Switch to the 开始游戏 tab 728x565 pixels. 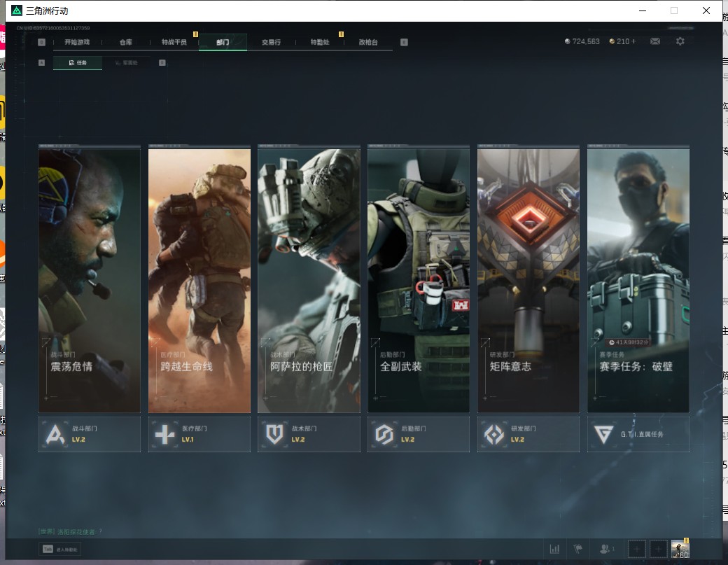(77, 42)
